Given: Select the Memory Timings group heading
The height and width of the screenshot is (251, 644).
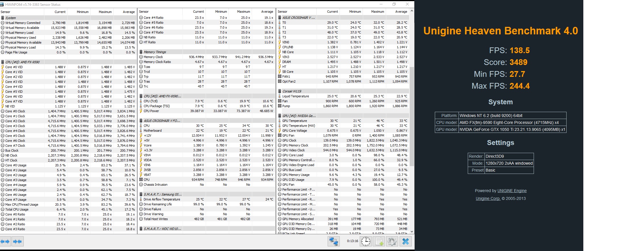Looking at the screenshot, I should [206, 52].
